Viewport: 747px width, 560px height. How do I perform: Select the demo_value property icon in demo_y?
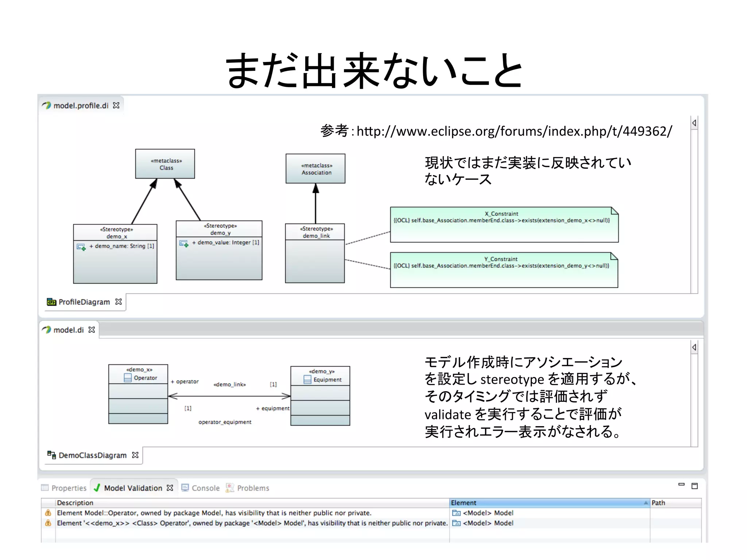click(x=184, y=243)
